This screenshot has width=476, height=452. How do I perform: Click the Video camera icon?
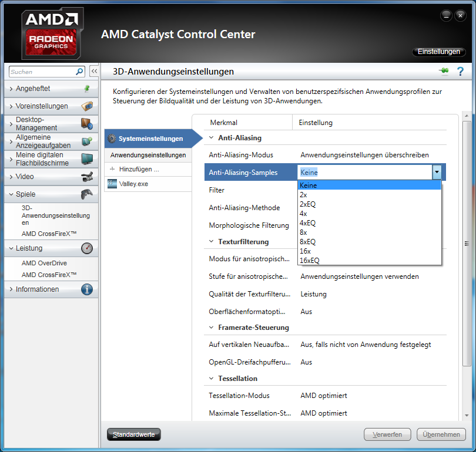click(87, 177)
